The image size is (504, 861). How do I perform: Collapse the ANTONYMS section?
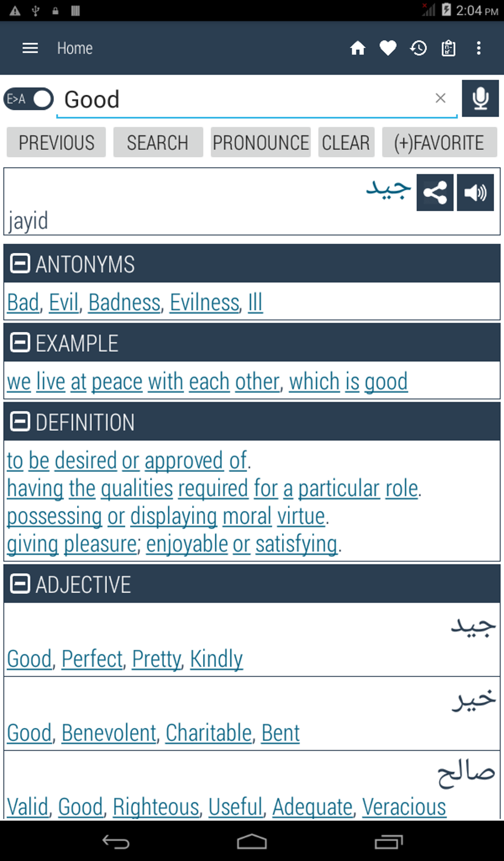pos(20,264)
